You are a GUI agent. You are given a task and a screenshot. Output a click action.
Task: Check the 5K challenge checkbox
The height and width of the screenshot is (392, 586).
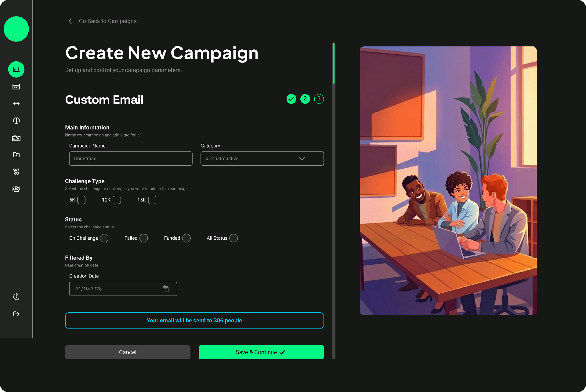tap(81, 200)
